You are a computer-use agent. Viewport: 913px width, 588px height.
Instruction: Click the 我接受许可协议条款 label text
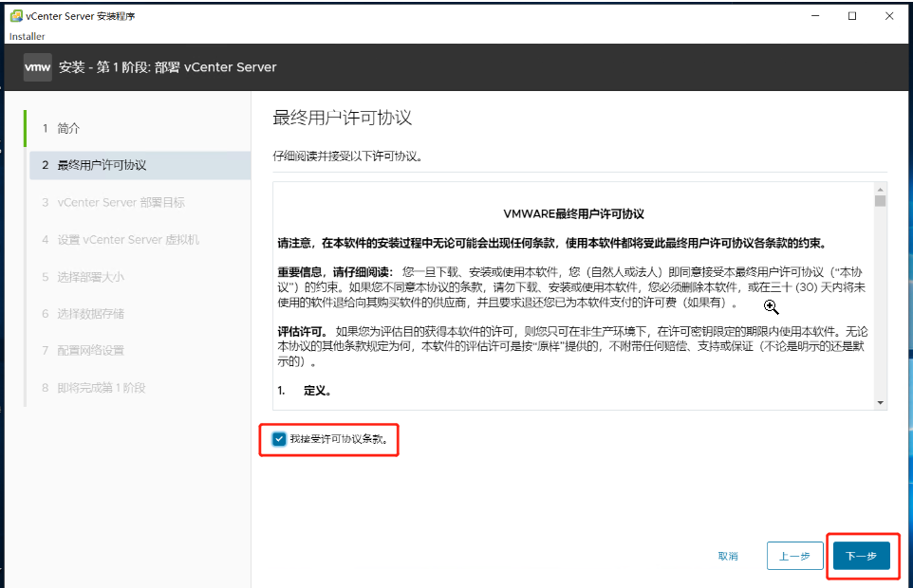(x=339, y=439)
